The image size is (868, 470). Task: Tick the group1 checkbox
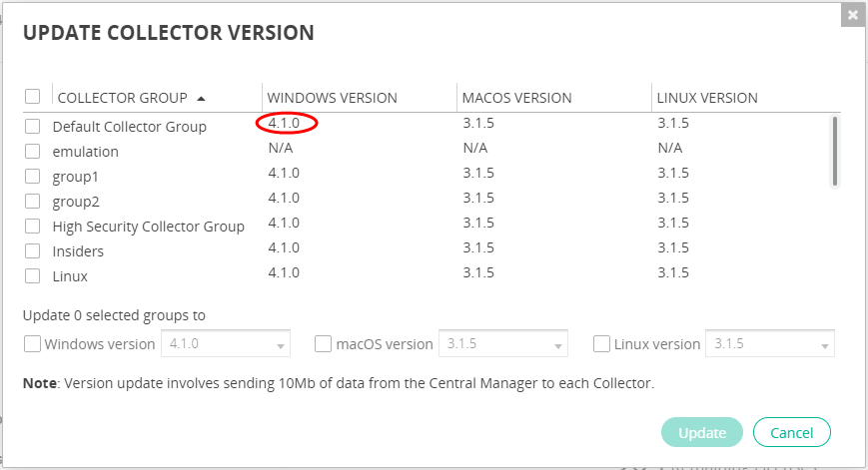(33, 177)
